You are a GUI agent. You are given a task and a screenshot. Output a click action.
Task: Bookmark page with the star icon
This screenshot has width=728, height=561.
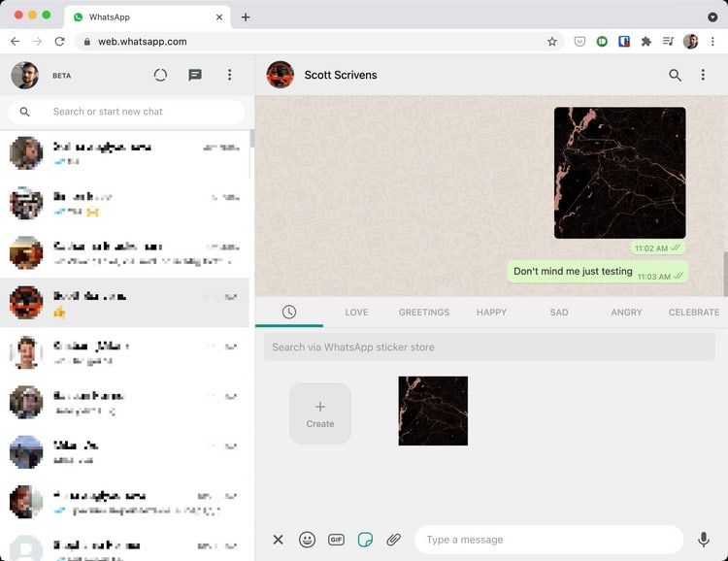pyautogui.click(x=552, y=42)
